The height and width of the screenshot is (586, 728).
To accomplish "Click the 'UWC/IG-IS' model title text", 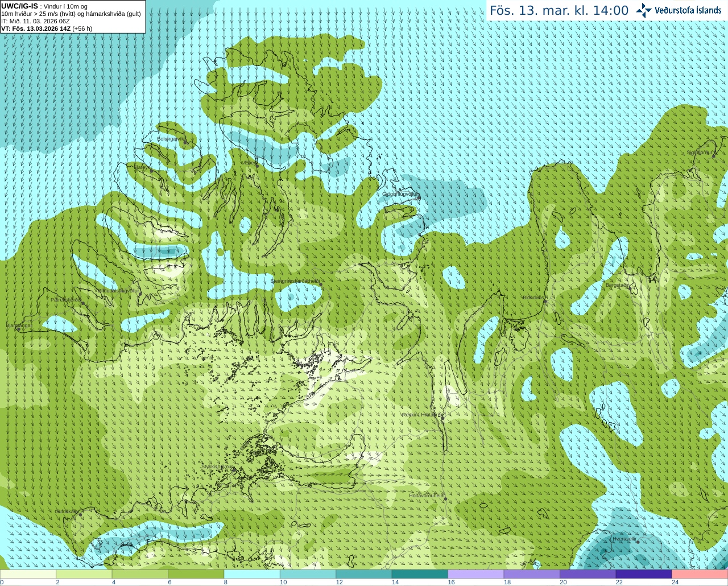I will pyautogui.click(x=19, y=6).
